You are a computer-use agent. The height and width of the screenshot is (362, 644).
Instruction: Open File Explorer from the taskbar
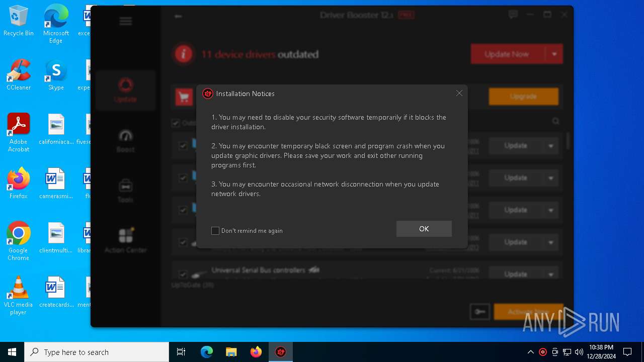(x=231, y=352)
